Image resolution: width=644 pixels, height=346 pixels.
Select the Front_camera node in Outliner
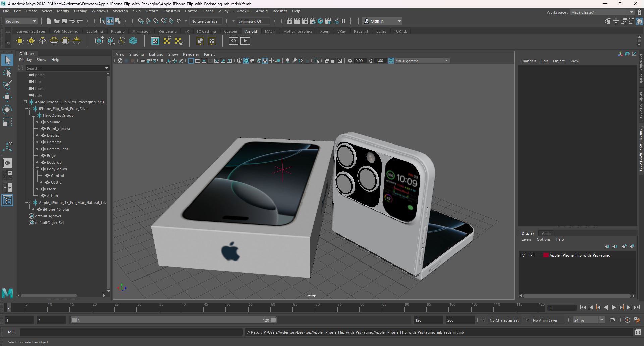[x=58, y=129]
